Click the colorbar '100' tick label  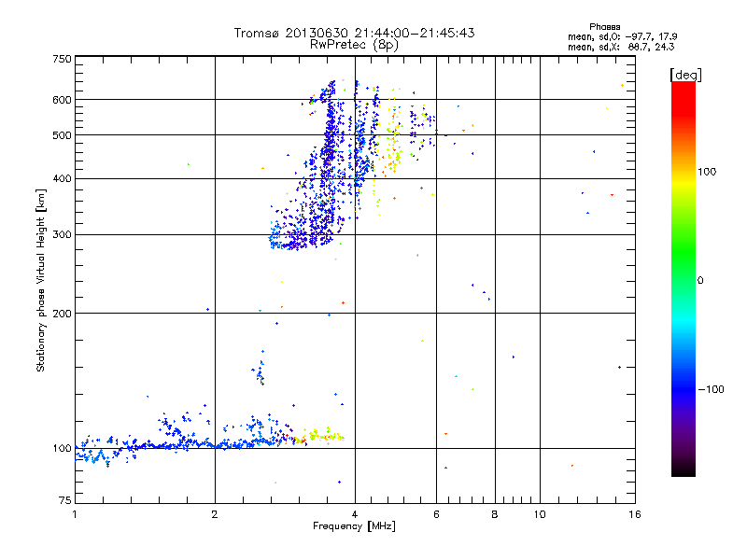click(707, 172)
